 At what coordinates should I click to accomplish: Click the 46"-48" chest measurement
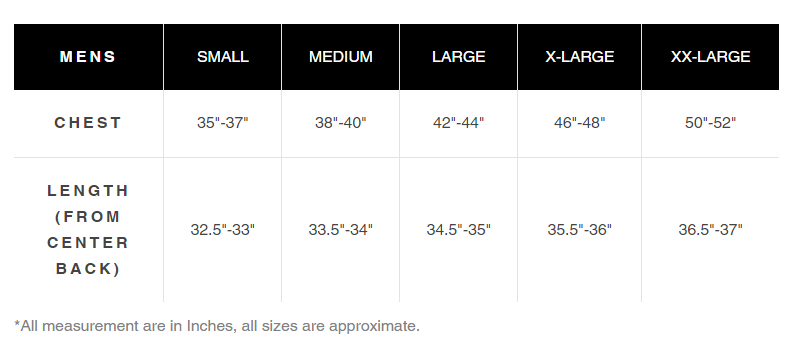point(580,123)
